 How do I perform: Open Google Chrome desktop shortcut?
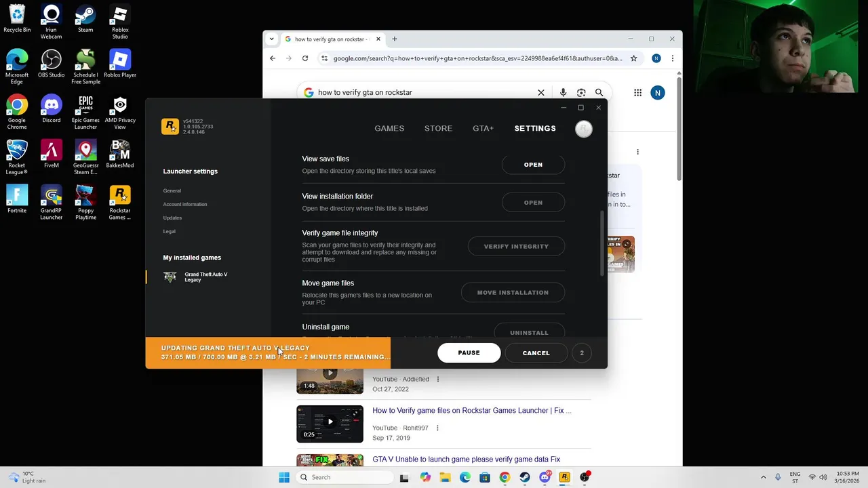[x=17, y=113]
